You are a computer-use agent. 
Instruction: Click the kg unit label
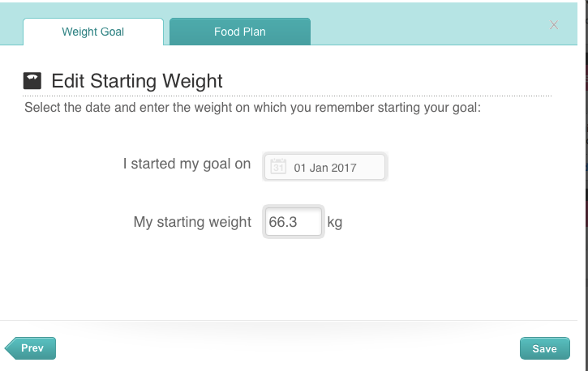(334, 222)
